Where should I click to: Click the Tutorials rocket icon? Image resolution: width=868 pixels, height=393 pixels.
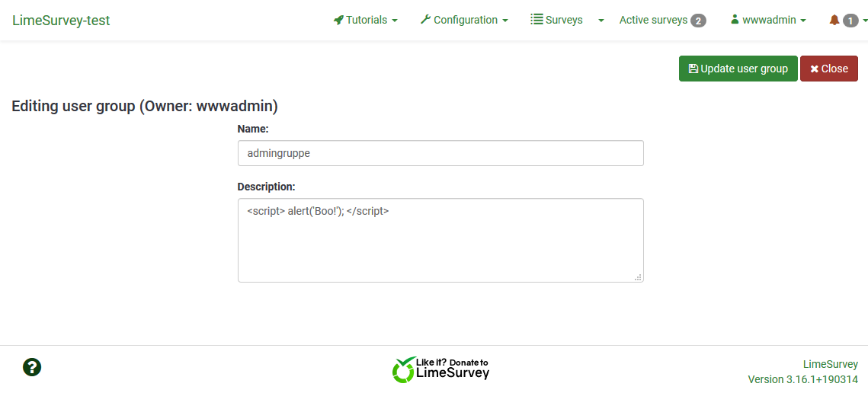click(x=338, y=21)
